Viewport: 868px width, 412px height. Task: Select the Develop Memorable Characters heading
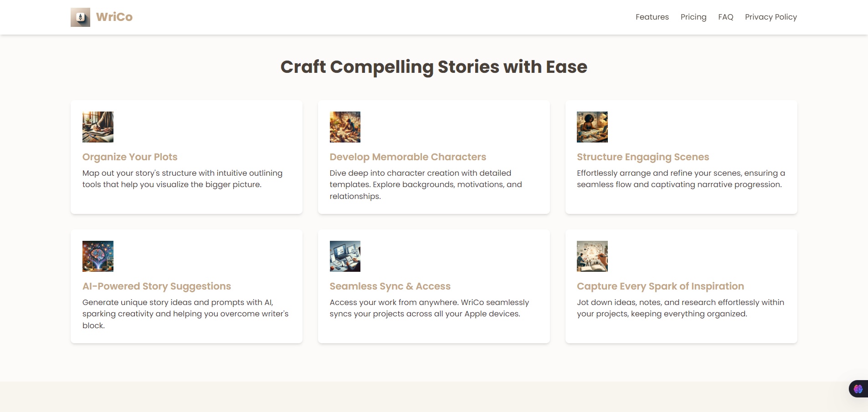pos(408,157)
